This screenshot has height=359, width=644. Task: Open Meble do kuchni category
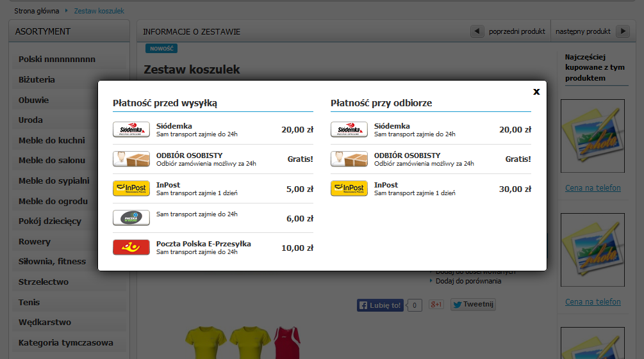(51, 141)
